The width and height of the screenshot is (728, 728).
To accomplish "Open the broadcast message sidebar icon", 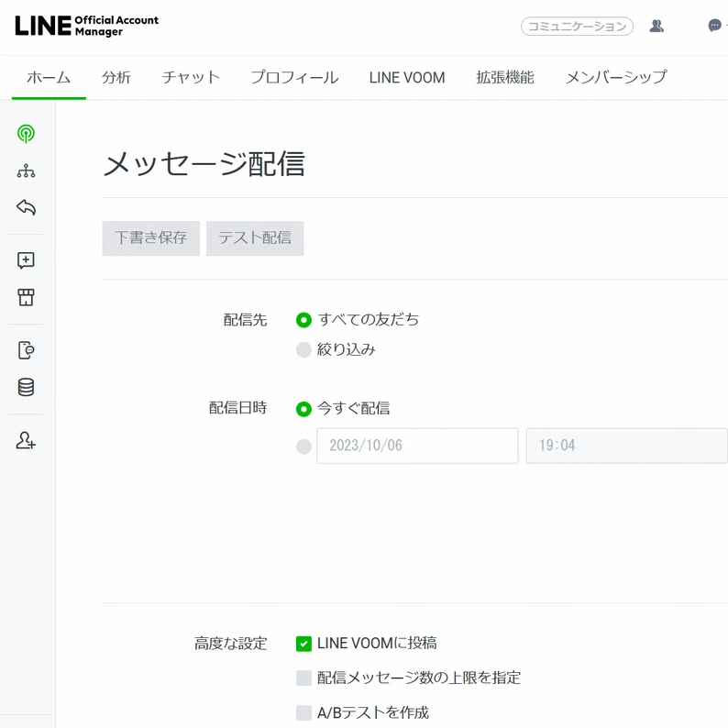I will (26, 134).
